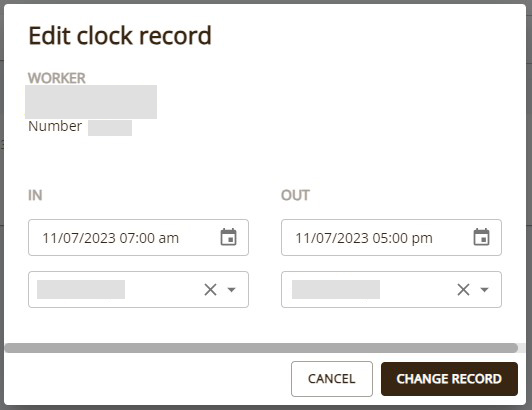Clear the IN location selection with X
This screenshot has height=410, width=532.
(x=210, y=290)
